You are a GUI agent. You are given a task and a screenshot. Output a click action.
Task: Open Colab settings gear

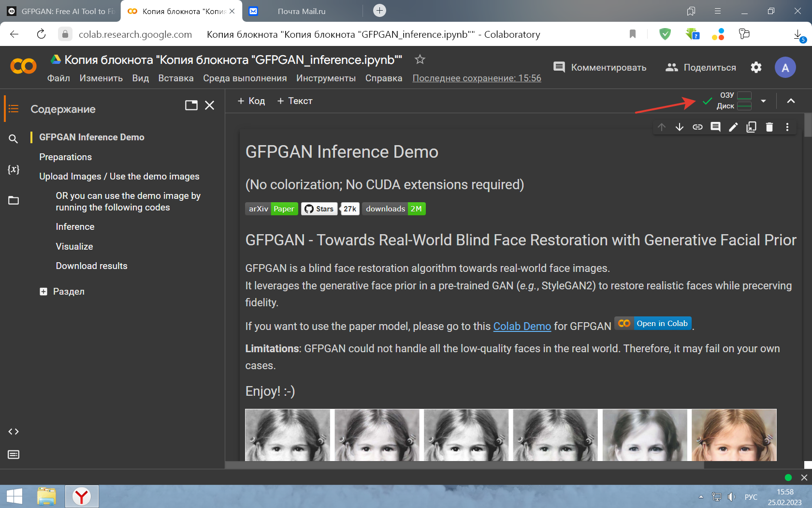[x=756, y=67]
